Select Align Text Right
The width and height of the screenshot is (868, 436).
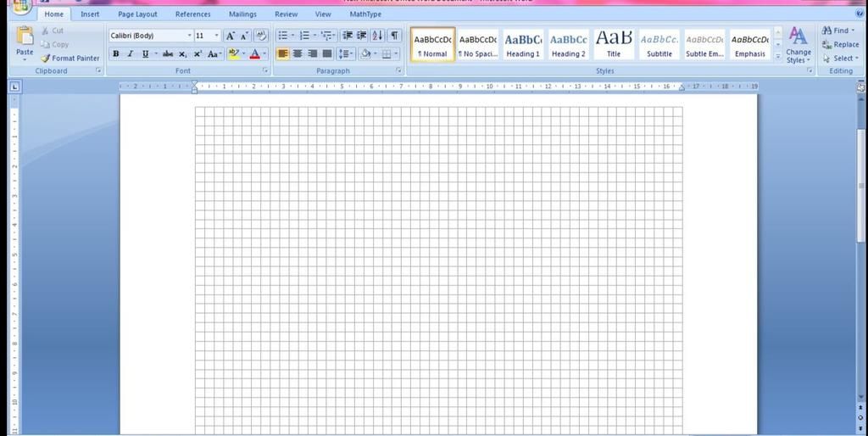coord(312,53)
